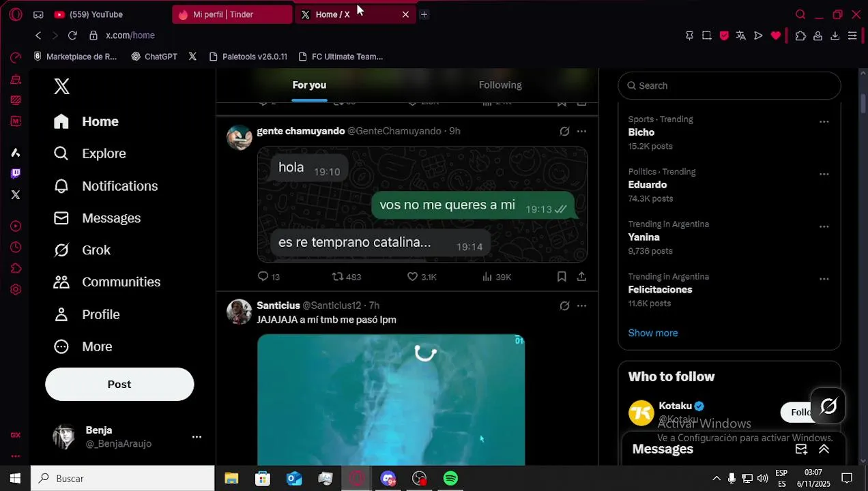This screenshot has height=491, width=868.
Task: Open Player icon in sidebar
Action: click(x=16, y=226)
